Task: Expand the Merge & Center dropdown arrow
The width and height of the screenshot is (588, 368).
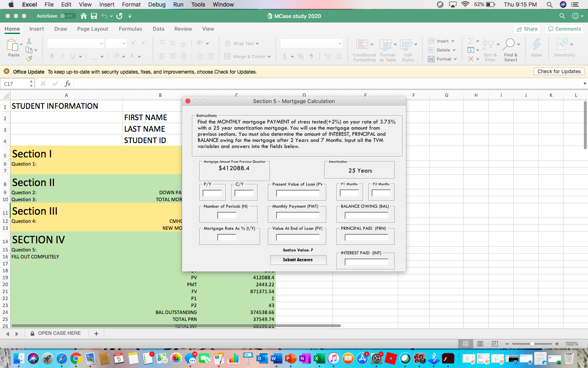Action: [x=269, y=57]
